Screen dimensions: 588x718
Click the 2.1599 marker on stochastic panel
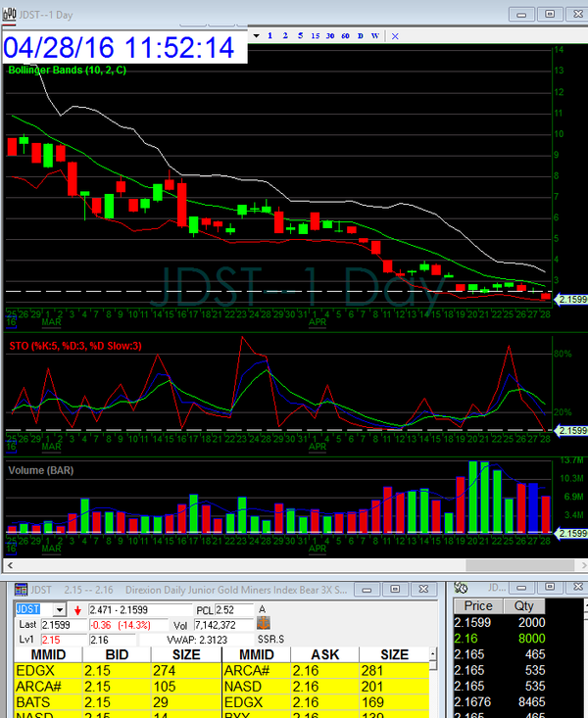[x=571, y=430]
